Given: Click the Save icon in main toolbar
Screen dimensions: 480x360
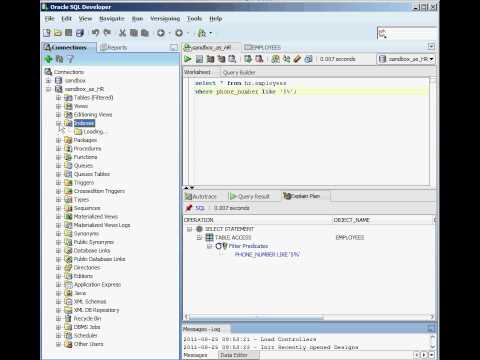Looking at the screenshot, I should [68, 33].
